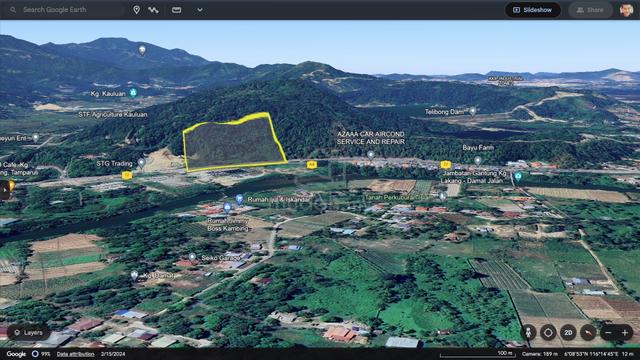Open the Layers panel button
640x360 pixels.
[29, 333]
